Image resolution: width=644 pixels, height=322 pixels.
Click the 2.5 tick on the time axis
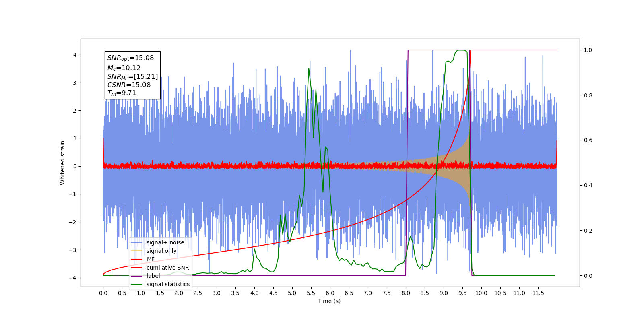[198, 293]
